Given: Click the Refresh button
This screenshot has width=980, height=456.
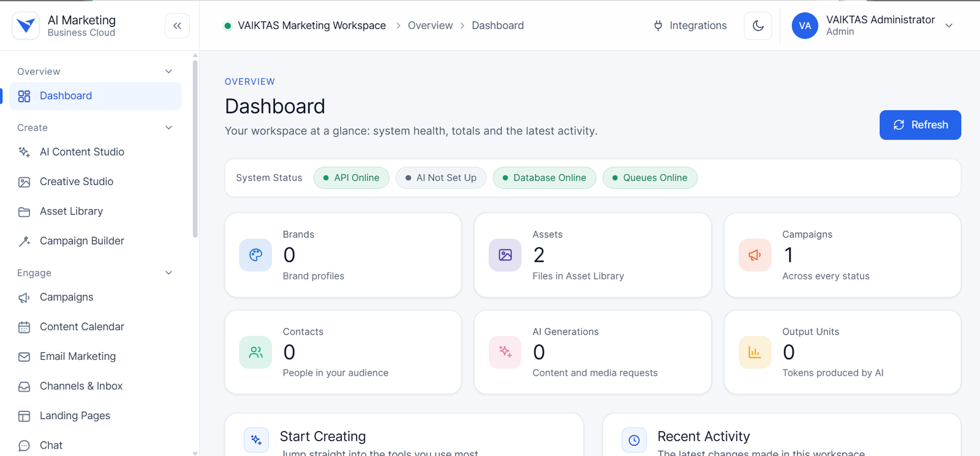Looking at the screenshot, I should pos(920,125).
